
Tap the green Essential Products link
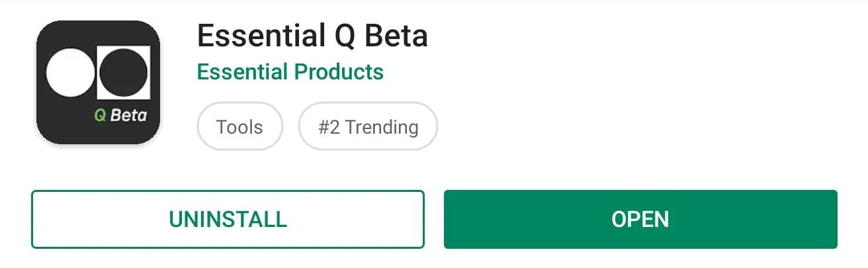pos(290,71)
